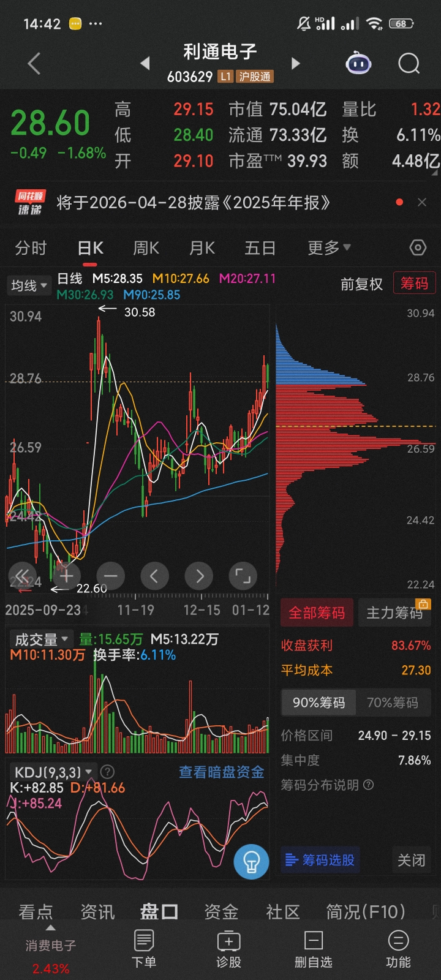Tap the 价格区间 24.90 - 29.15 row
The image size is (441, 980).
point(356,735)
